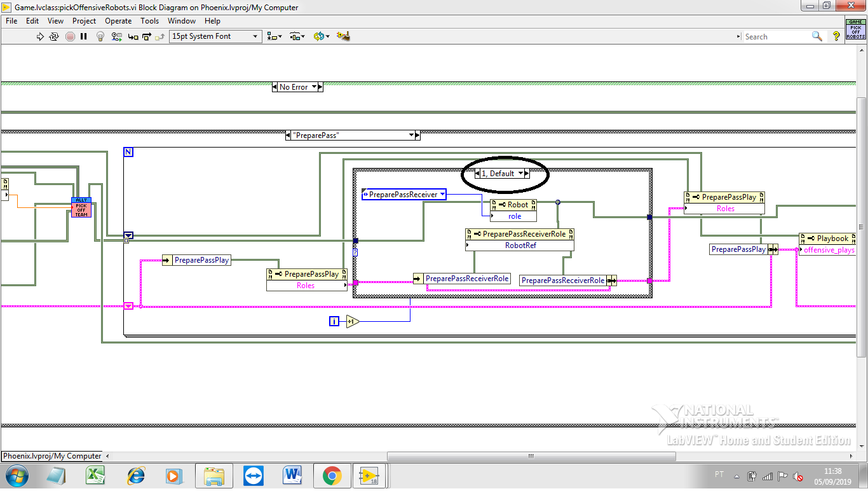The height and width of the screenshot is (491, 868).
Task: Click the Playbook property node header
Action: pyautogui.click(x=828, y=239)
